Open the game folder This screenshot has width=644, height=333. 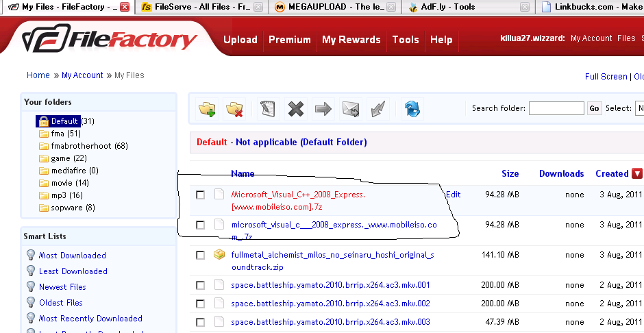(69, 158)
